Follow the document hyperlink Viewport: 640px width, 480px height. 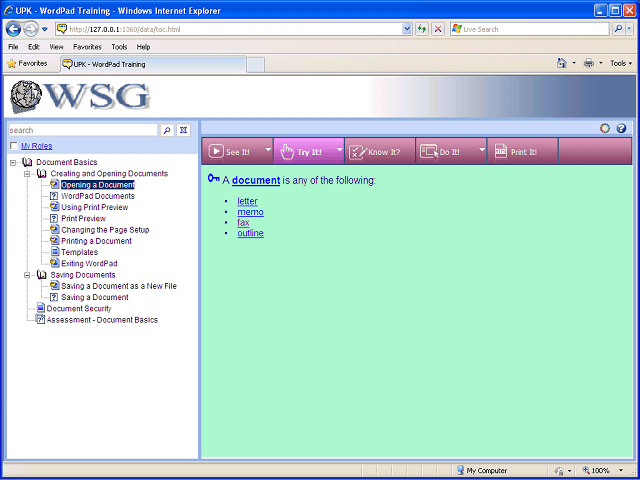pos(256,180)
